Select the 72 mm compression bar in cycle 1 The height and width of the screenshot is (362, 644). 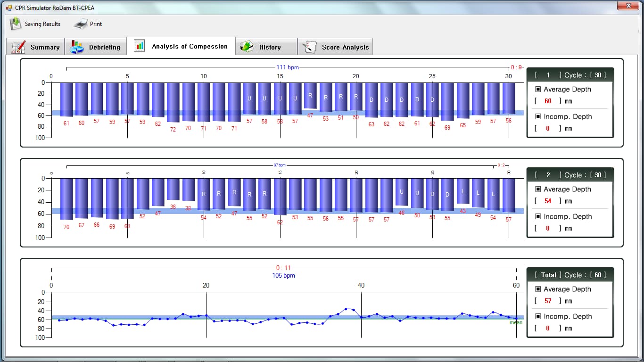[173, 102]
